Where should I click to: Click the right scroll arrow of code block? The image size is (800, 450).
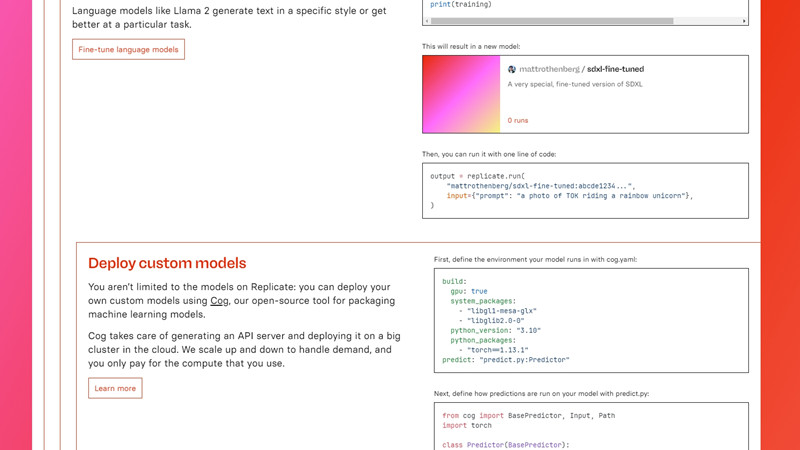pyautogui.click(x=744, y=21)
